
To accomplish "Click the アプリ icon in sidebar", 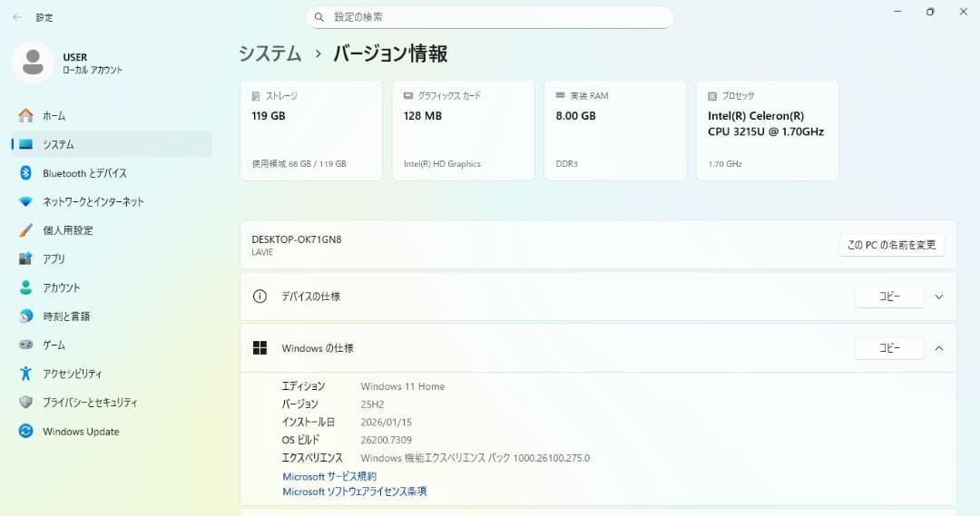I will pos(25,258).
